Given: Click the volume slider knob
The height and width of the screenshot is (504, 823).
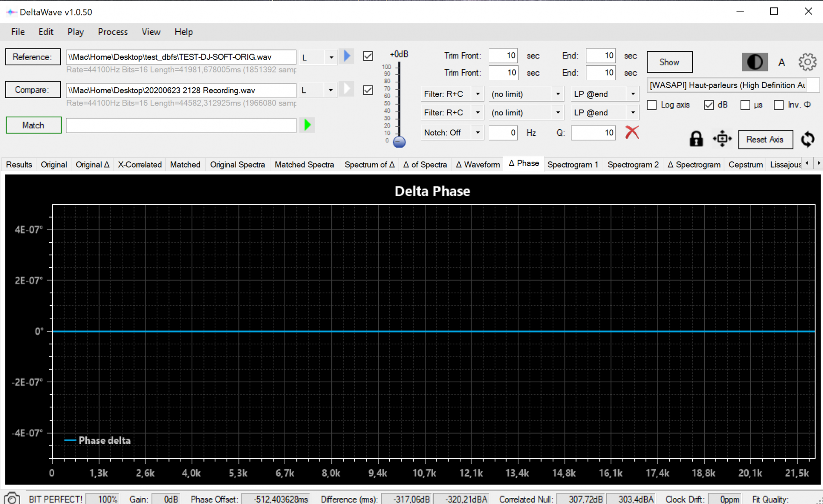Looking at the screenshot, I should [x=399, y=142].
